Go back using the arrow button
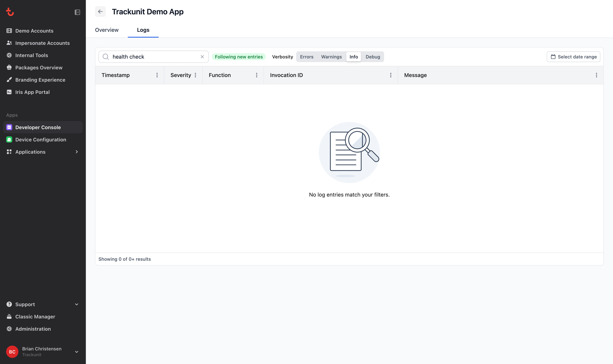Viewport: 613px width, 364px height. 100,11
